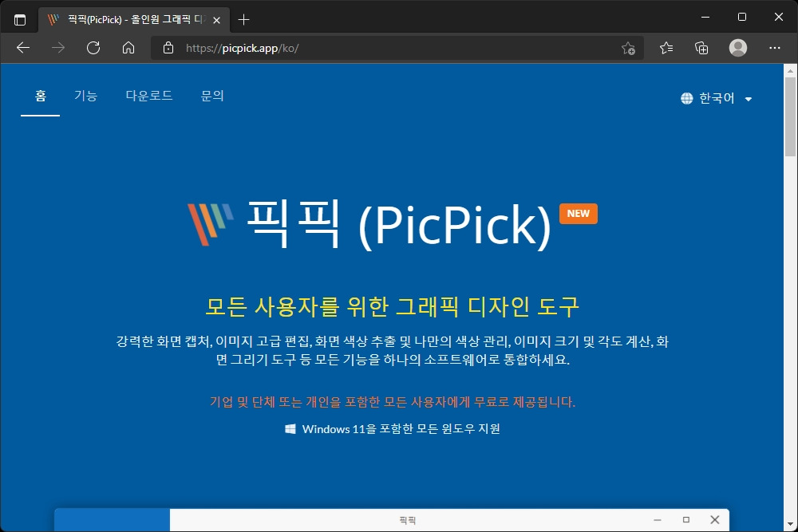
Task: View the https lock site information icon
Action: pyautogui.click(x=168, y=48)
